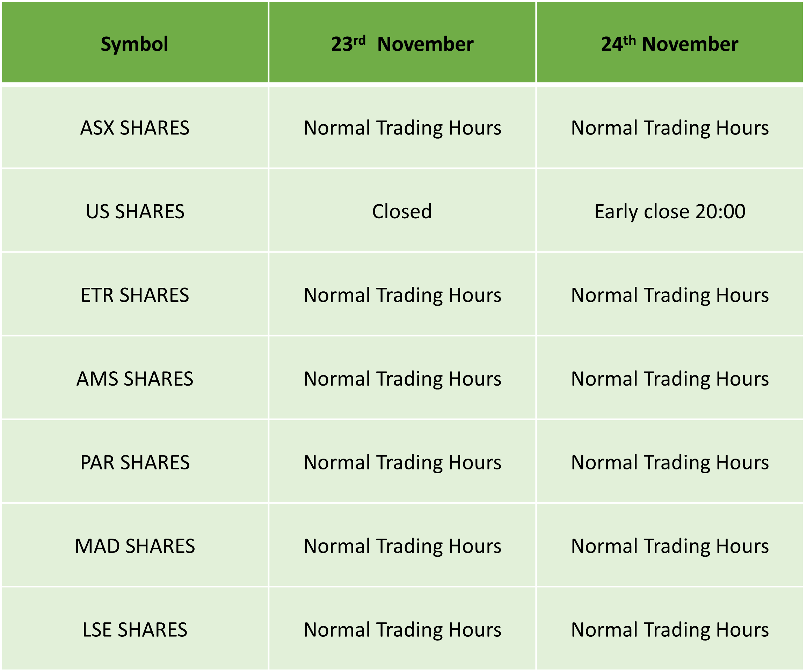Click AMS SHARES 24th November Normal Trading Hours
This screenshot has width=807, height=672.
pos(670,379)
